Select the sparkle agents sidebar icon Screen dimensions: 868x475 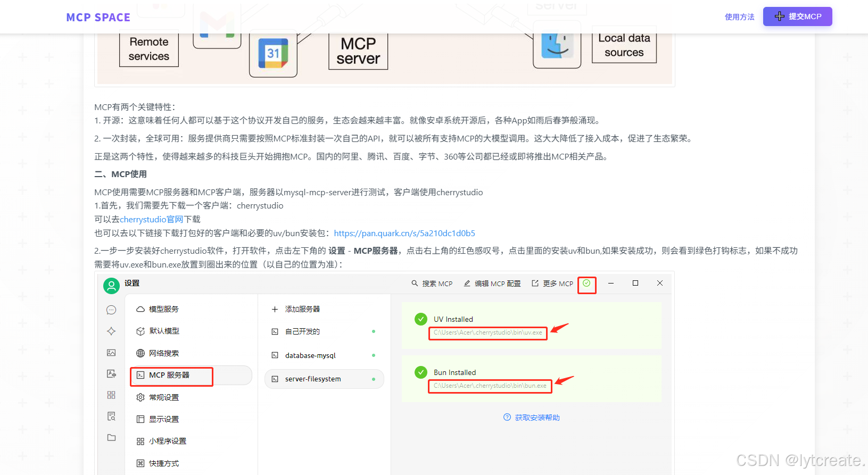click(x=111, y=331)
